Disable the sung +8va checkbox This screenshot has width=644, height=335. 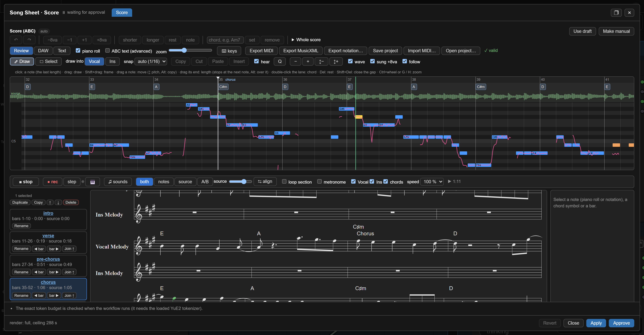(x=372, y=61)
